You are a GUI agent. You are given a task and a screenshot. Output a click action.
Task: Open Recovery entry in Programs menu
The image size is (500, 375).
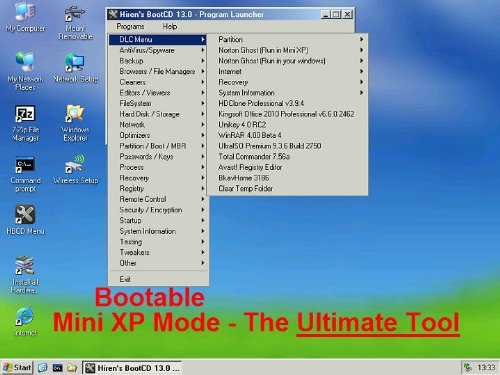(x=158, y=178)
